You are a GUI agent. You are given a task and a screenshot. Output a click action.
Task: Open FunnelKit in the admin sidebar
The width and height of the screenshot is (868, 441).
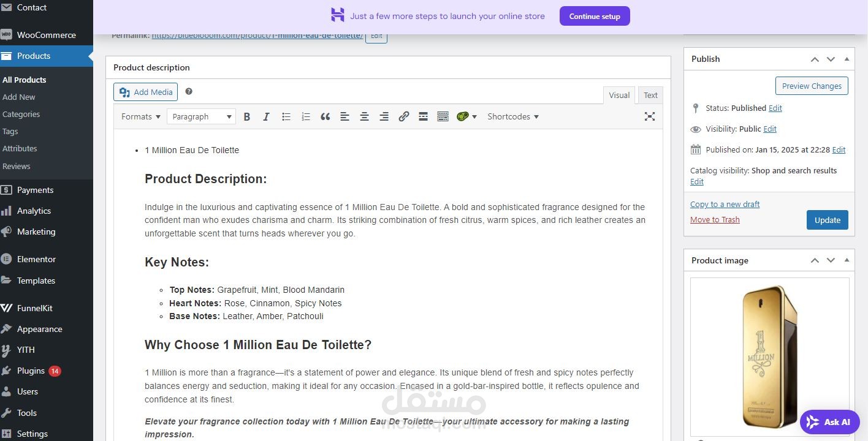[47, 308]
